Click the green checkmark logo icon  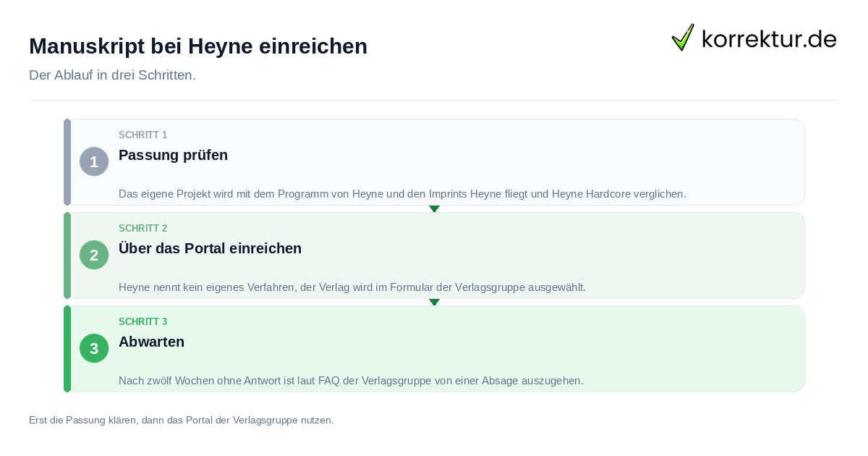click(x=683, y=37)
